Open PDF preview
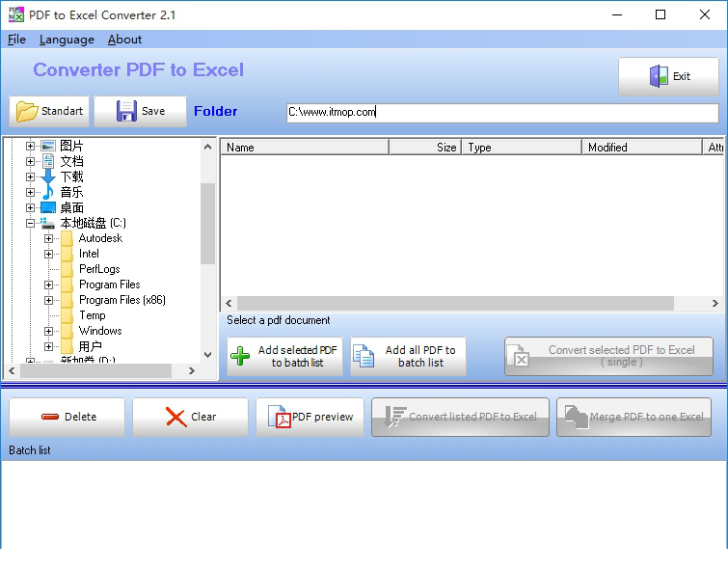Screen dimensions: 728x570 (x=310, y=417)
